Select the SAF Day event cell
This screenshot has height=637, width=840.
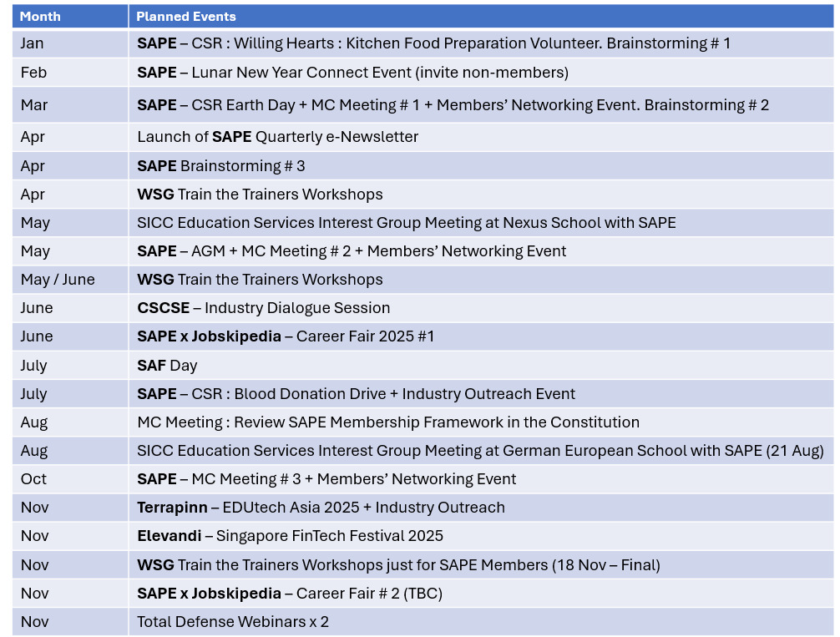(x=167, y=366)
